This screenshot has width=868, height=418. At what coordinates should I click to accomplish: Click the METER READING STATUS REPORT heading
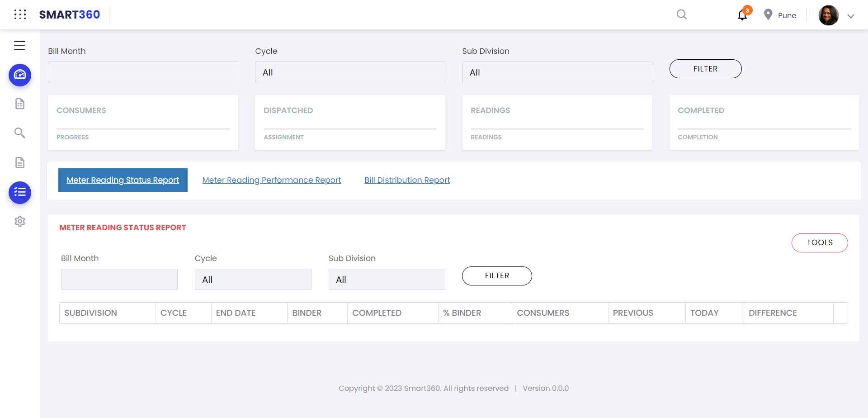(123, 228)
